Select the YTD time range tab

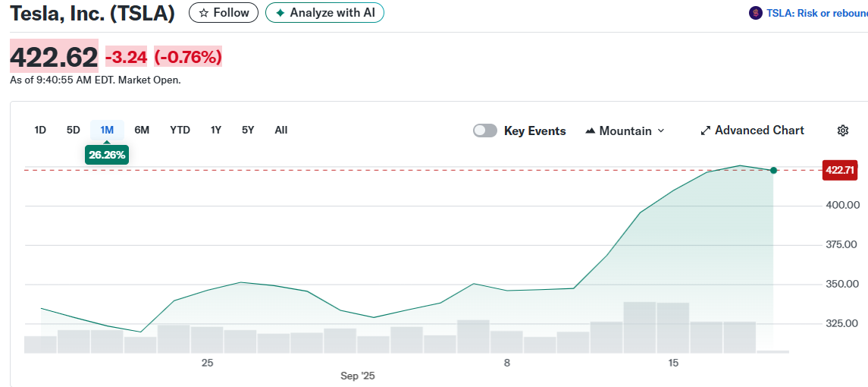pyautogui.click(x=180, y=130)
